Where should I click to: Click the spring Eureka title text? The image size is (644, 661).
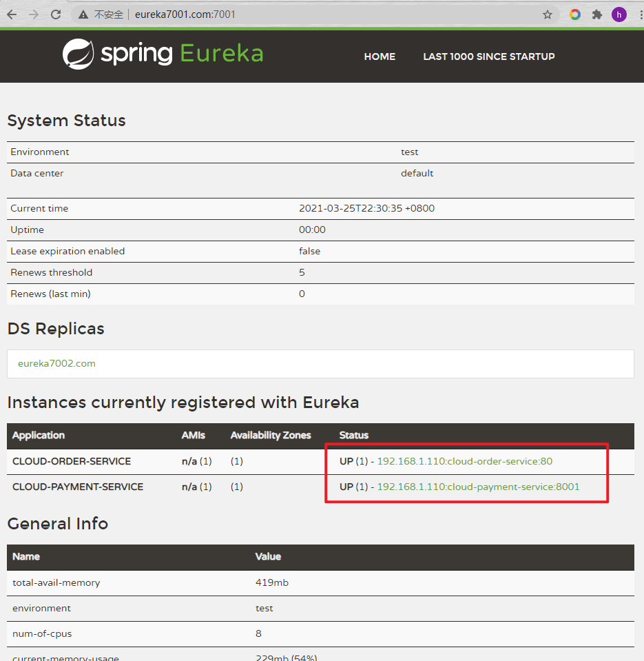pyautogui.click(x=182, y=54)
